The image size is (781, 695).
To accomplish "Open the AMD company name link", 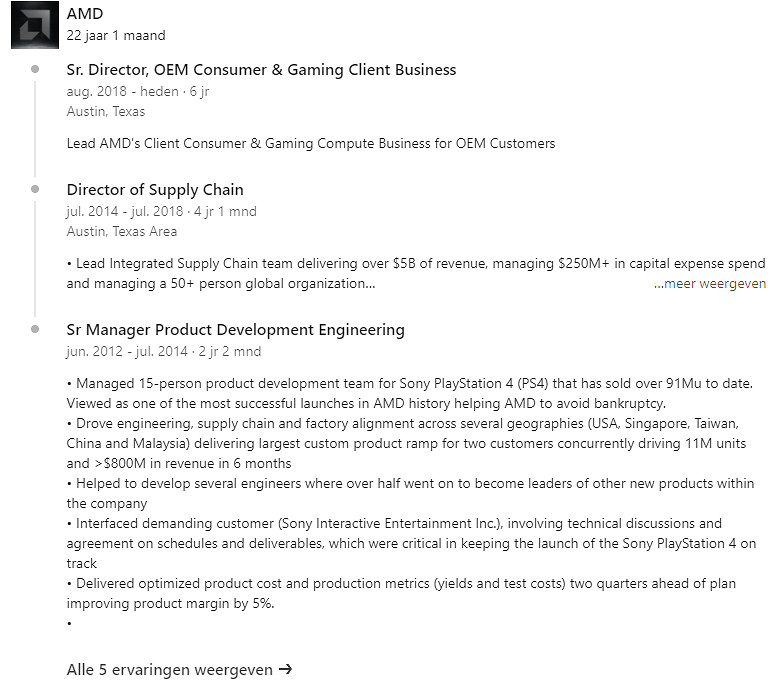I will pos(85,13).
